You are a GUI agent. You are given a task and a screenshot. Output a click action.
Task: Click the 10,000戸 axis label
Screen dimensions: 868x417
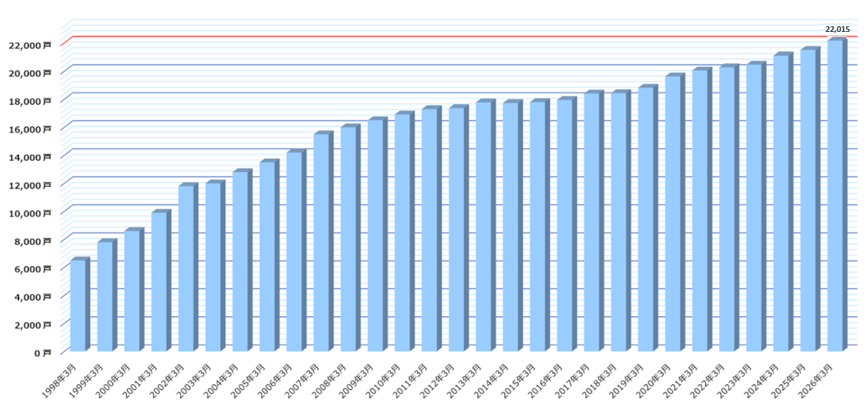pyautogui.click(x=30, y=213)
